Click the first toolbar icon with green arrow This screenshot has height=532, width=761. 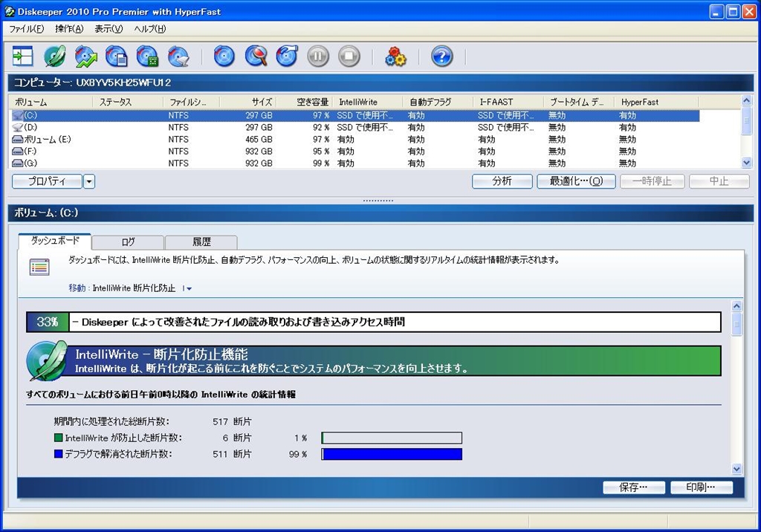(x=23, y=56)
